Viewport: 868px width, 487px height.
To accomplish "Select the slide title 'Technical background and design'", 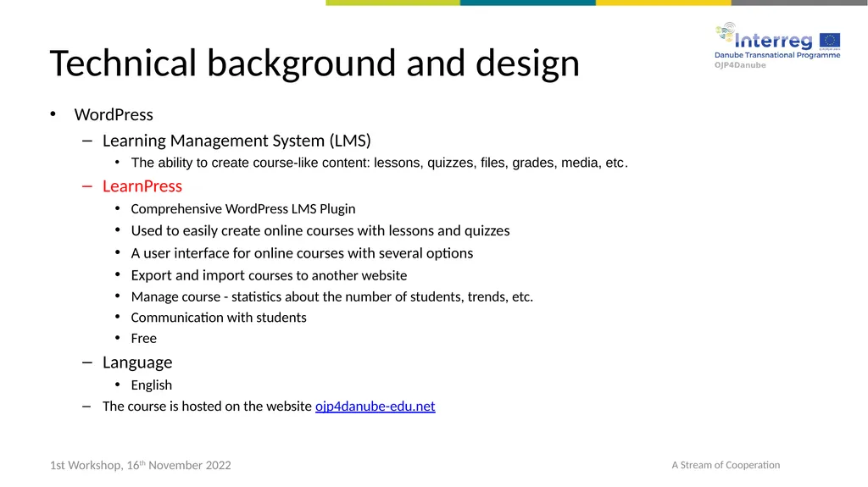I will tap(314, 63).
